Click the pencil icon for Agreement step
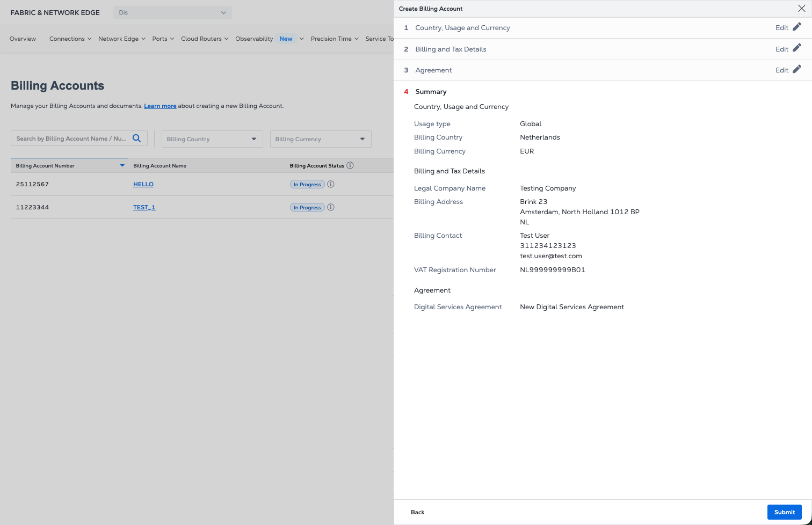This screenshot has height=525, width=812. pyautogui.click(x=797, y=69)
